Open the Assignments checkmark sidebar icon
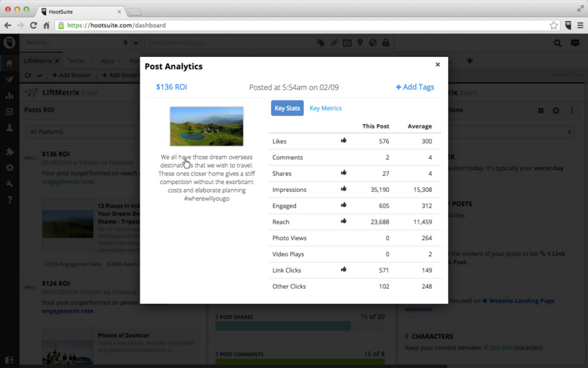This screenshot has width=588, height=368. click(x=9, y=112)
